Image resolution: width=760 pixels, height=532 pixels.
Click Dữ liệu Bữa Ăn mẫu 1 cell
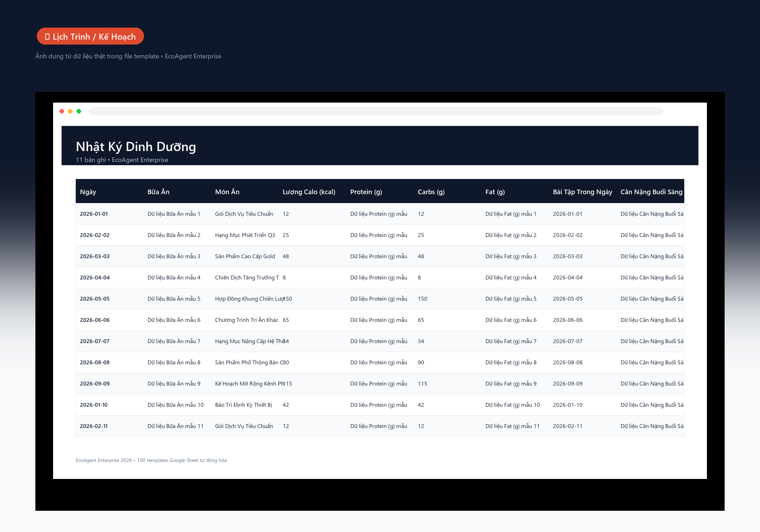pyautogui.click(x=174, y=214)
